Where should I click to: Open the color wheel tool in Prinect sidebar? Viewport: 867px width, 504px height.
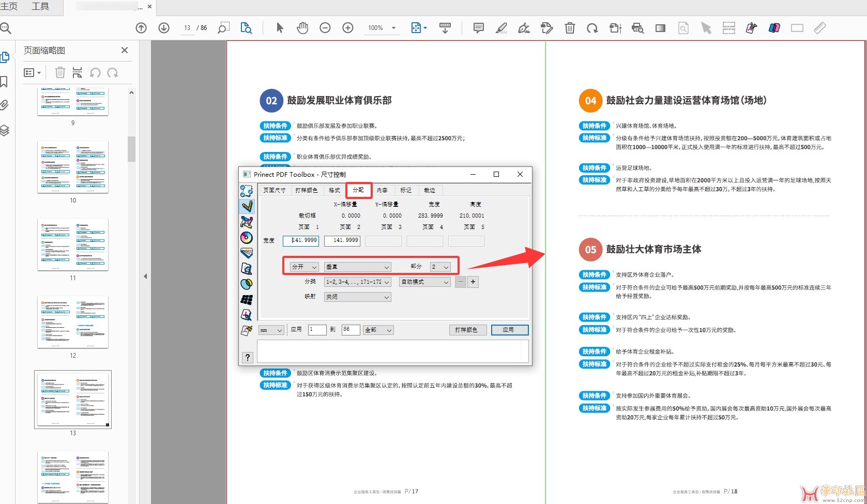coord(247,237)
